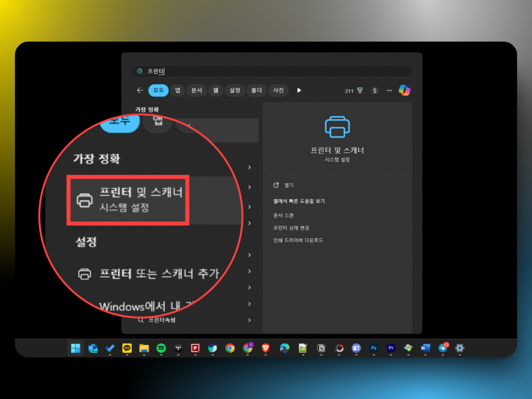Click the magnifier icon in the search box
Image resolution: width=532 pixels, height=399 pixels.
[x=139, y=71]
